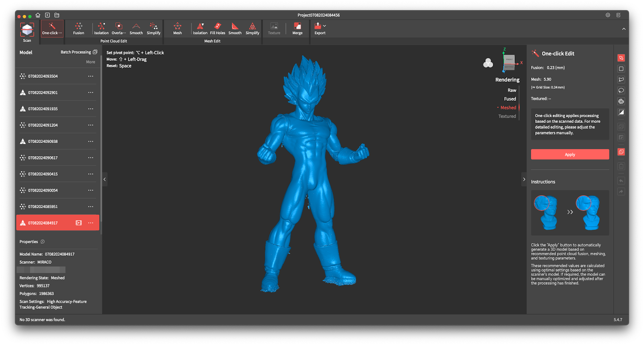Click the view orientation cube
The height and width of the screenshot is (345, 644).
tap(509, 62)
